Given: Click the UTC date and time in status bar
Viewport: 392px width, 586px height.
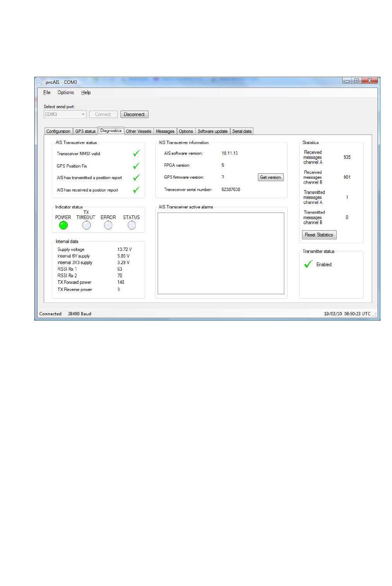Looking at the screenshot, I should pyautogui.click(x=347, y=314).
